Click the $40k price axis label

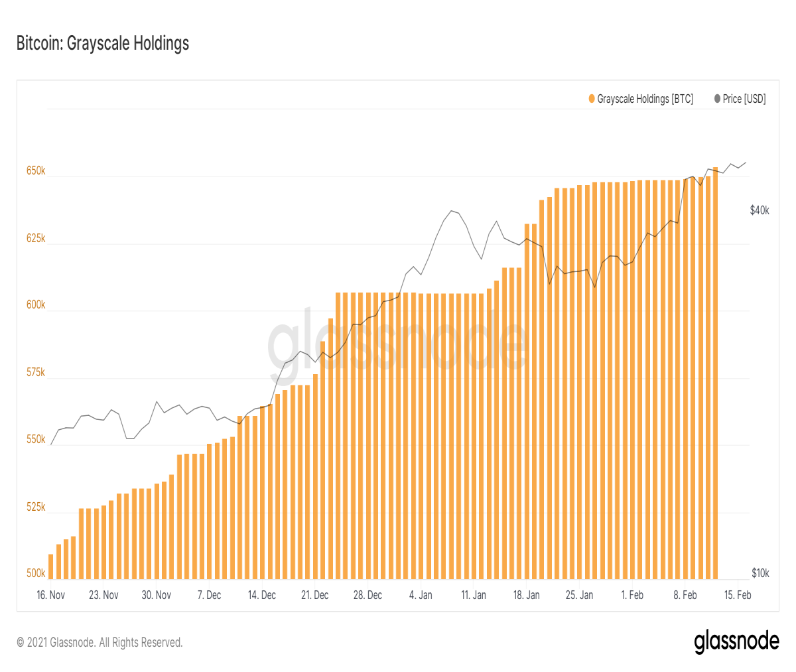(x=760, y=210)
